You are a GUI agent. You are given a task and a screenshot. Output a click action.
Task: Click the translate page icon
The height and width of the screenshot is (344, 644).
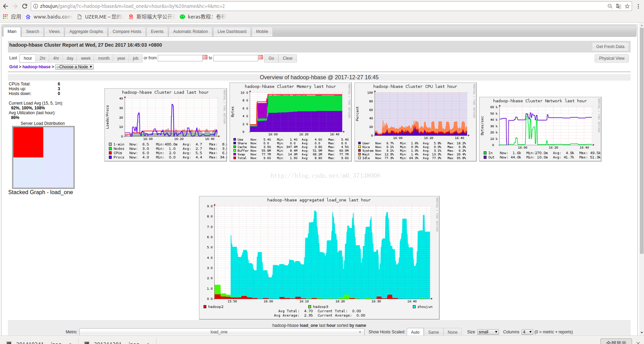pos(619,6)
